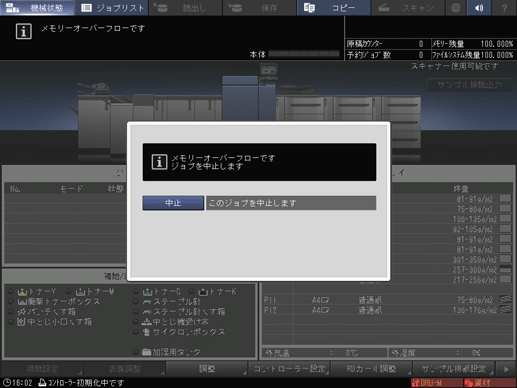Click the トナーY toner icon

22,292
